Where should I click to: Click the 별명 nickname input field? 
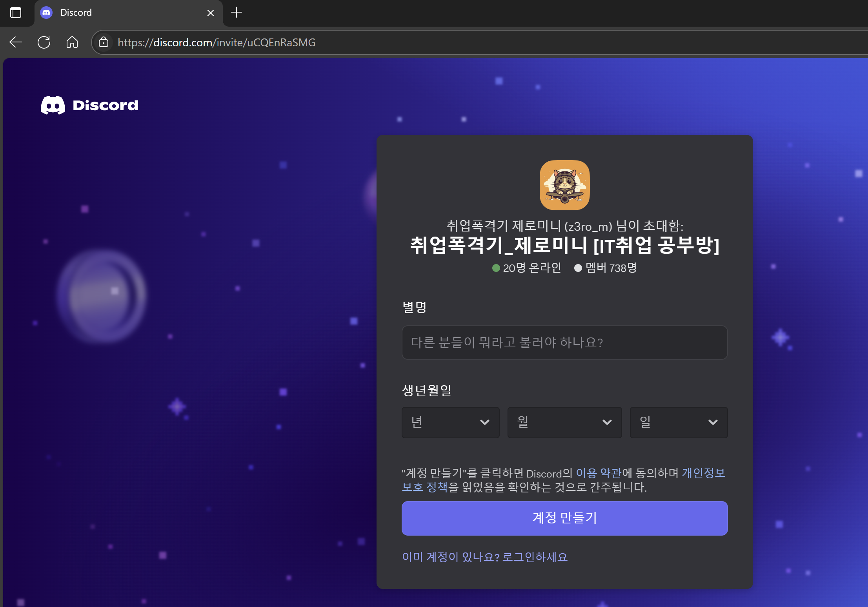564,342
